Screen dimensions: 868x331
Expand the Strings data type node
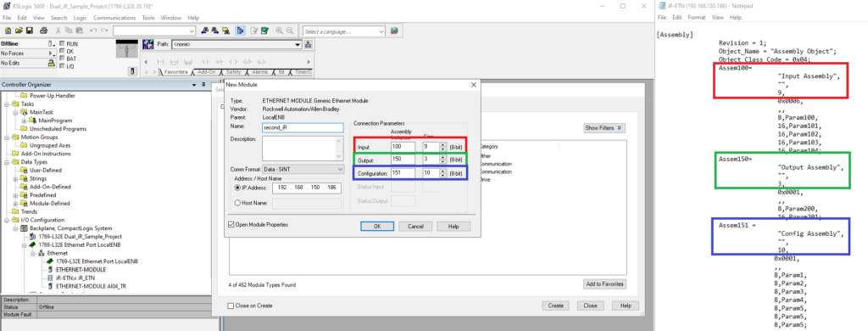click(15, 178)
